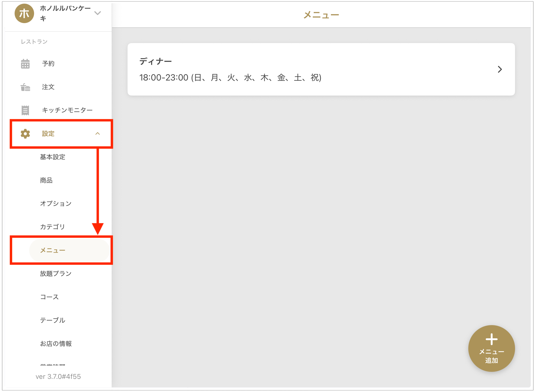Open the コース settings page
Viewport: 535px width, 392px height.
click(49, 297)
